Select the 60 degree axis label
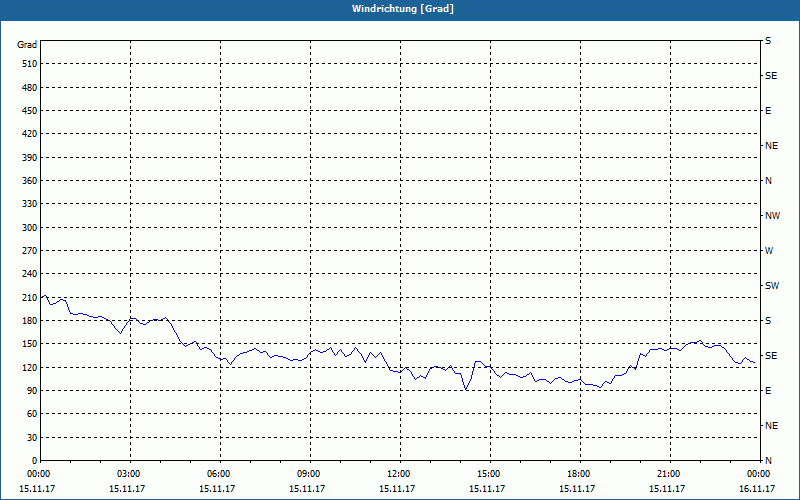This screenshot has height=500, width=800. 32,414
